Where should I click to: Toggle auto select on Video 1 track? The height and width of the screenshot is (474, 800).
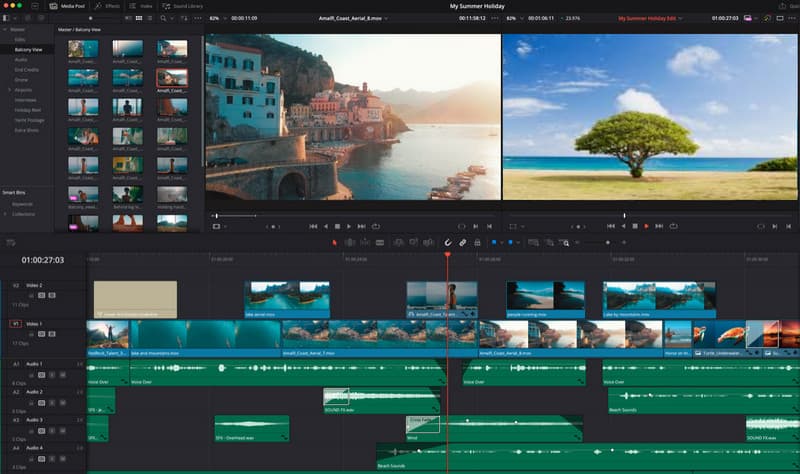click(42, 334)
